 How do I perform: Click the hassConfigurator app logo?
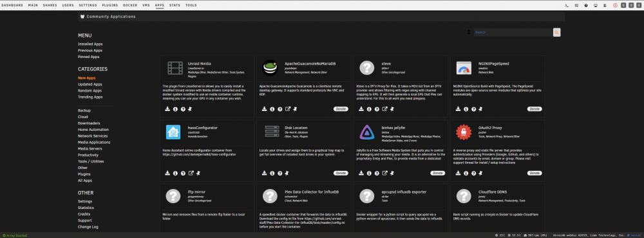tap(173, 132)
